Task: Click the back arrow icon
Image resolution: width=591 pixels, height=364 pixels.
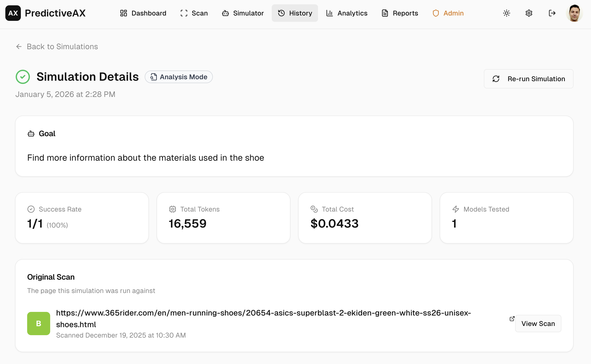Action: click(19, 47)
